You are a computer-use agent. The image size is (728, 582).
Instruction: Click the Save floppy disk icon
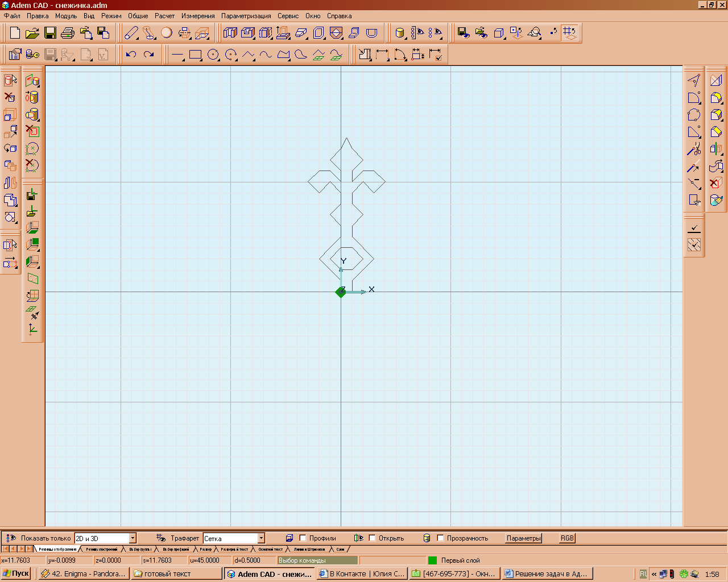(x=50, y=33)
